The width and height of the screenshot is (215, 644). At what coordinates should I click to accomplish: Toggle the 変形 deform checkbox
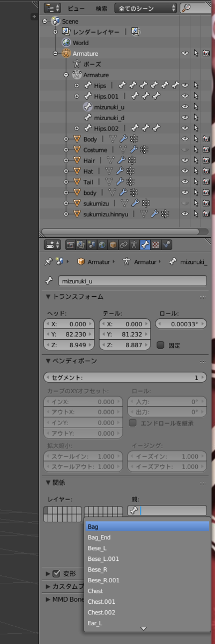pos(56,574)
